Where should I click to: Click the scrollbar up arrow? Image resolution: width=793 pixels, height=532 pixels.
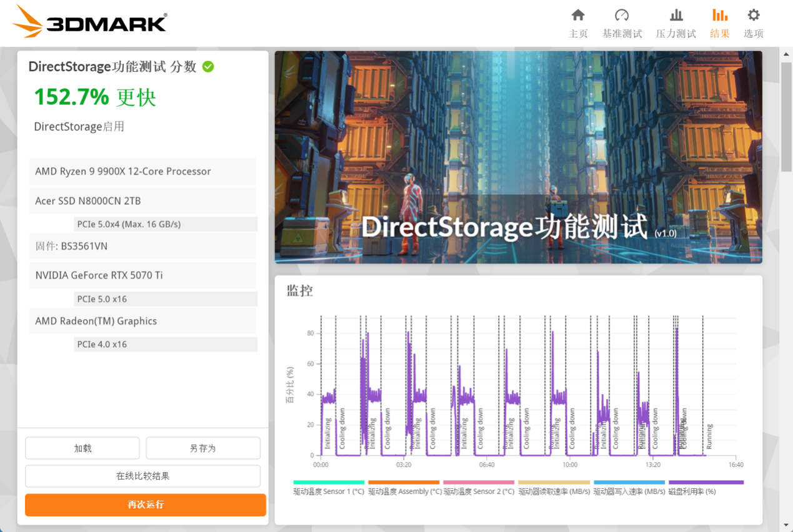[x=787, y=55]
